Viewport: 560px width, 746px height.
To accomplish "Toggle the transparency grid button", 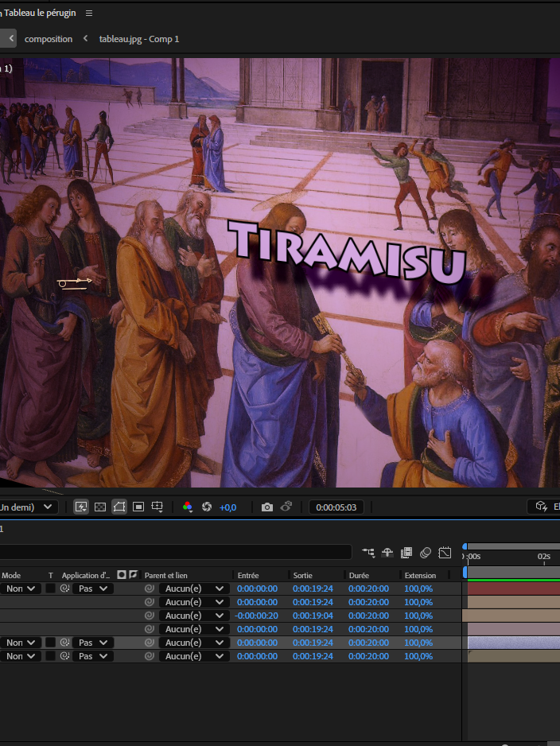I will (100, 507).
